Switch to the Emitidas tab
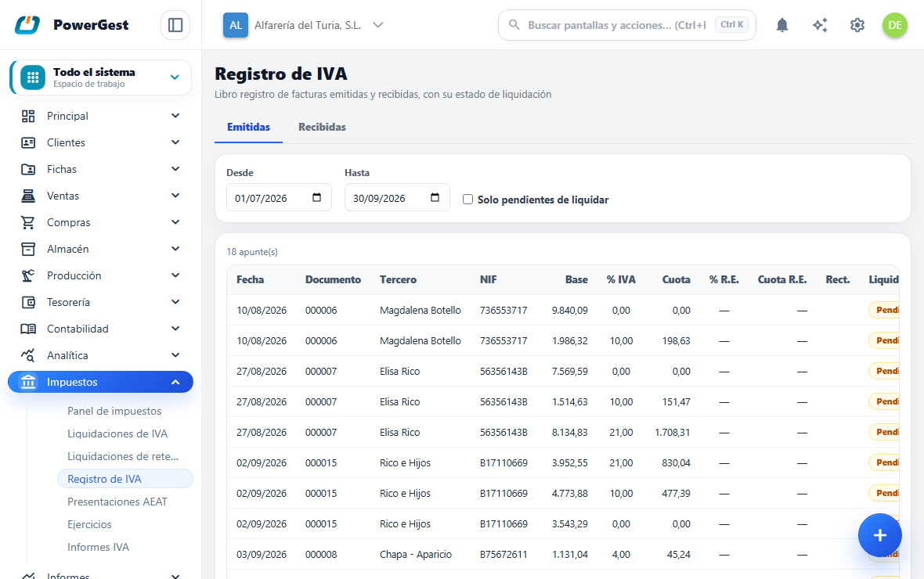Image resolution: width=924 pixels, height=579 pixels. 248,128
